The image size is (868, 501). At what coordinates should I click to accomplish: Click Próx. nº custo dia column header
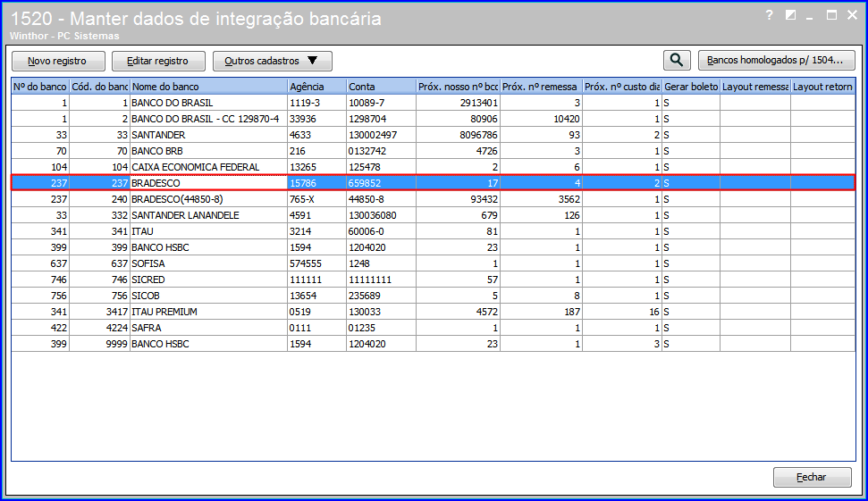tap(622, 87)
